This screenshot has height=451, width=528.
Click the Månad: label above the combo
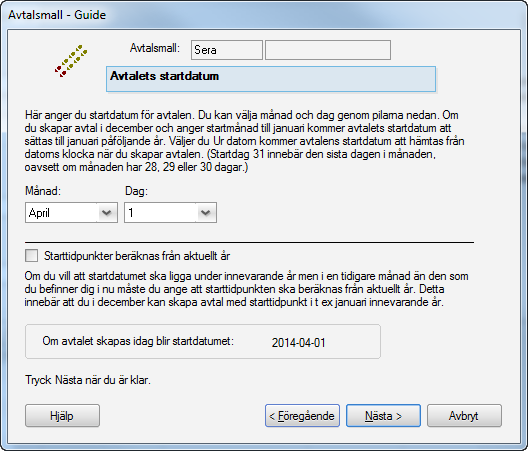coord(43,191)
